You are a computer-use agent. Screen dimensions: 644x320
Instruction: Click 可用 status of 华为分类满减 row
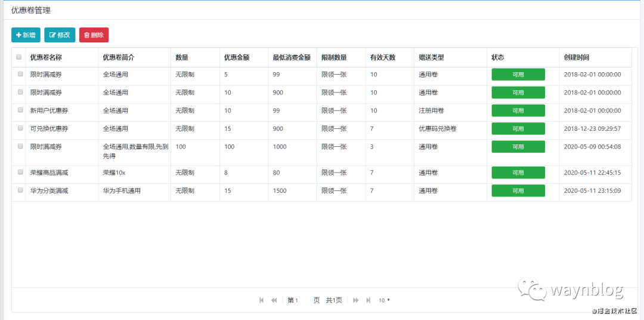(x=518, y=191)
